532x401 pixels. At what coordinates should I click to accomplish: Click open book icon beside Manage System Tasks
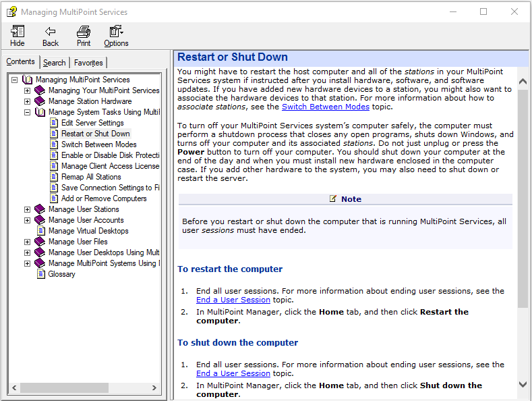point(40,112)
